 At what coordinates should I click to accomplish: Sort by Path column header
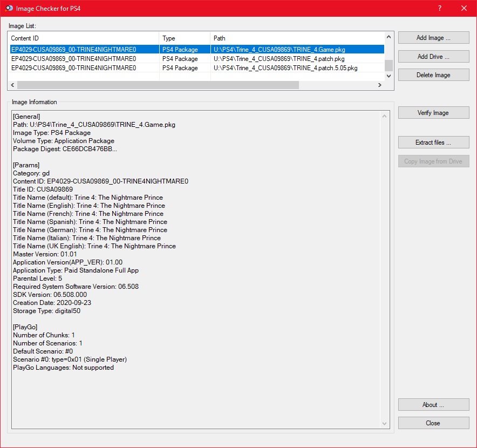tap(297, 38)
